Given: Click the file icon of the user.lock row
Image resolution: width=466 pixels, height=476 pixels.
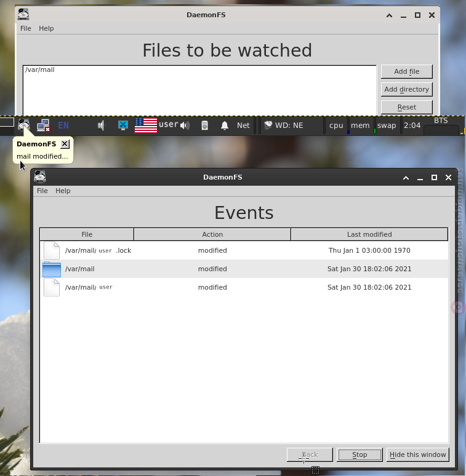Looking at the screenshot, I should 52,250.
